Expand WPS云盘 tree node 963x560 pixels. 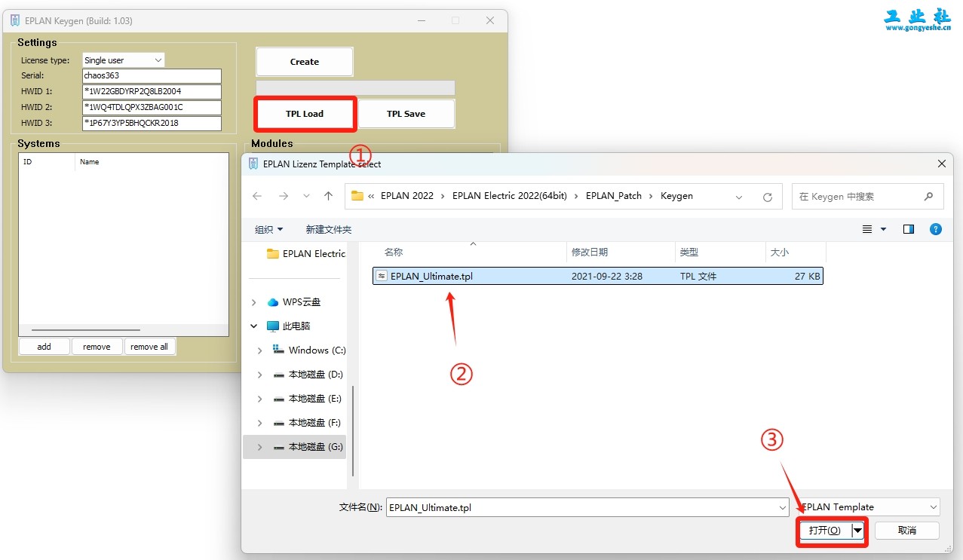point(253,302)
